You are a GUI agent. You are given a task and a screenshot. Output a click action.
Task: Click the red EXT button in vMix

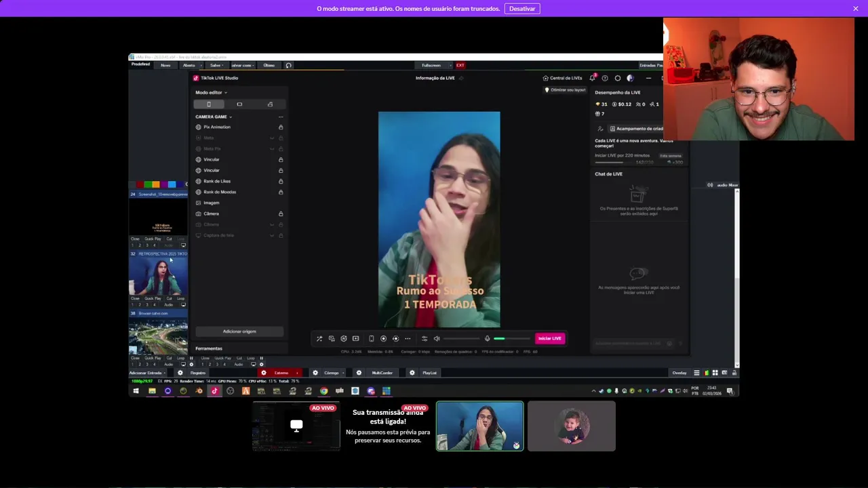[x=460, y=65]
